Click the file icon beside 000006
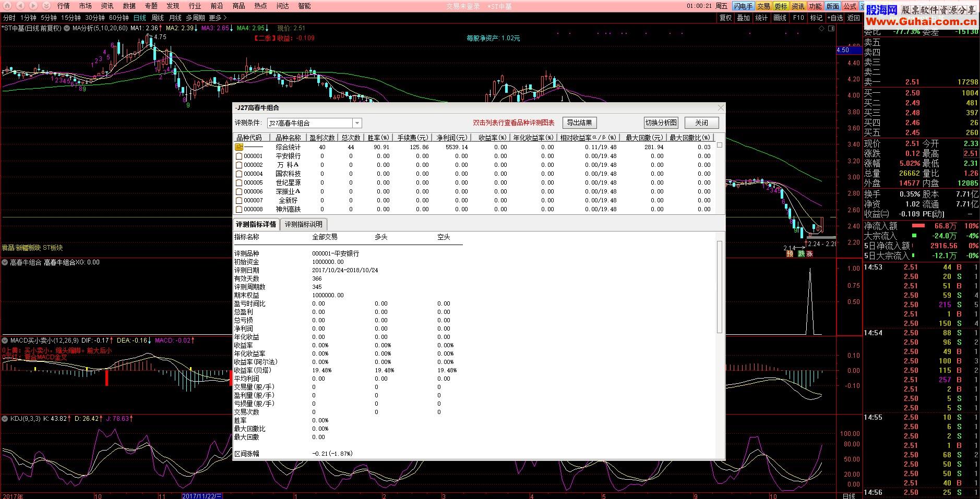980x499 pixels. 239,191
